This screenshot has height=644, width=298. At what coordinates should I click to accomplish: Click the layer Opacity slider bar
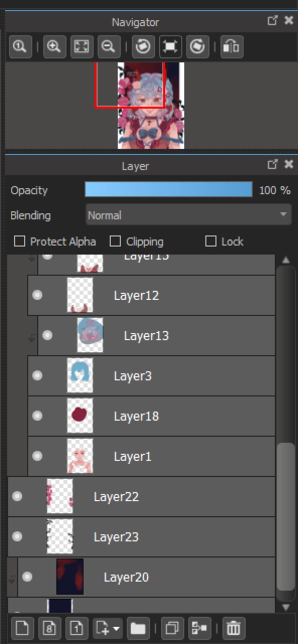pyautogui.click(x=168, y=190)
